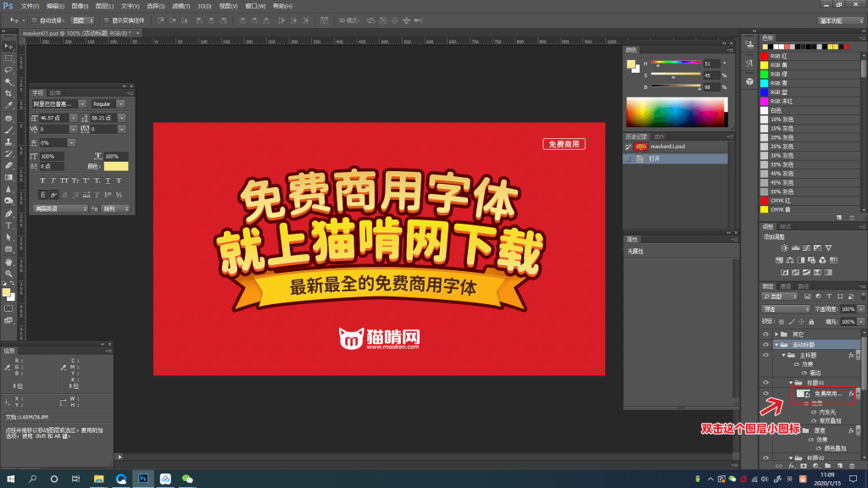Enable the 自动选择 checkbox
The height and width of the screenshot is (488, 868).
coord(34,20)
